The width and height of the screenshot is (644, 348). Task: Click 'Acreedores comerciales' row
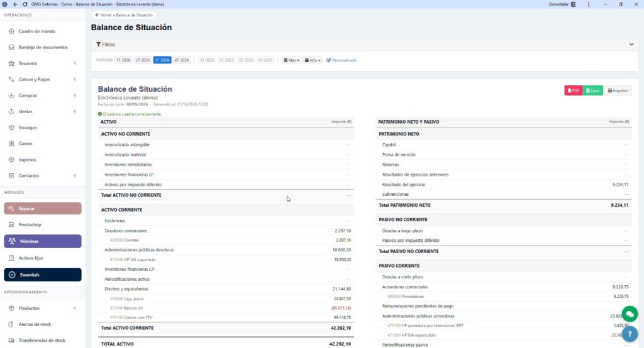tap(504, 287)
